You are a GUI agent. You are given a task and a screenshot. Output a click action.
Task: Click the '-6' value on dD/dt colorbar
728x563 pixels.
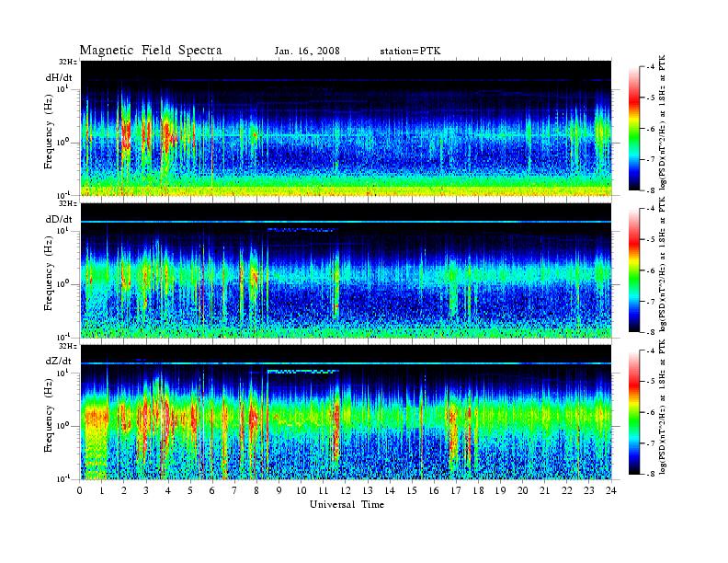[x=650, y=270]
